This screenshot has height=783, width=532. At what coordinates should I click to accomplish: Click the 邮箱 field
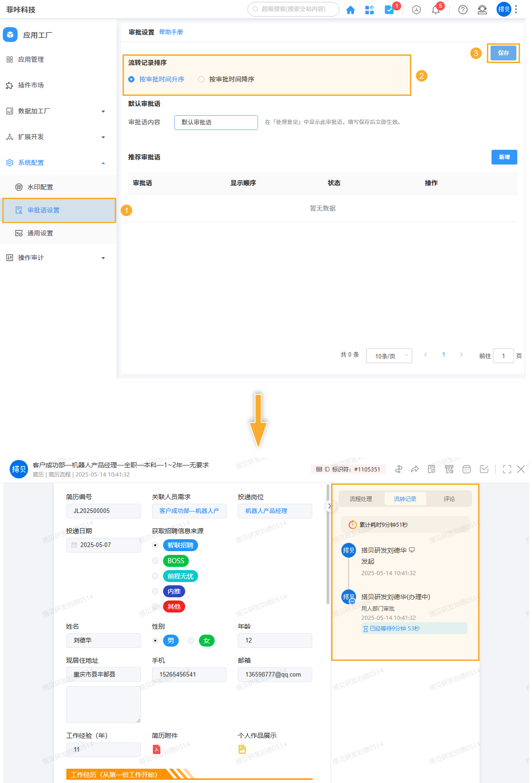pos(275,675)
